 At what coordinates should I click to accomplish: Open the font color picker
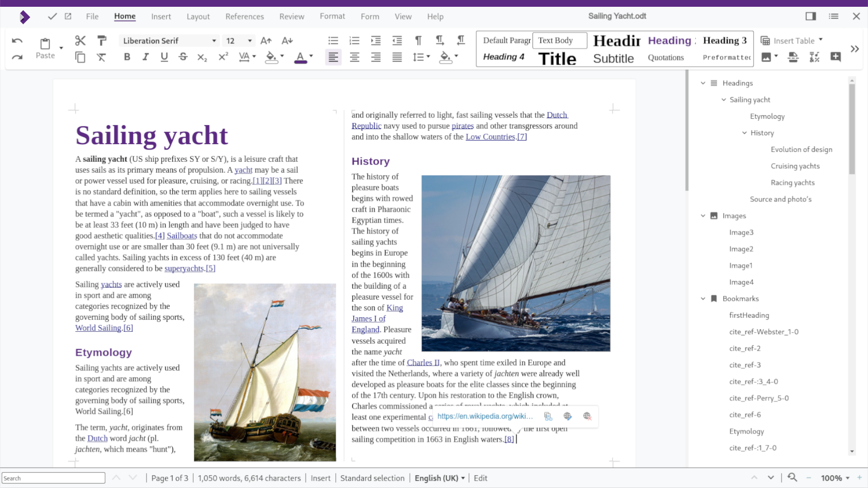(310, 57)
